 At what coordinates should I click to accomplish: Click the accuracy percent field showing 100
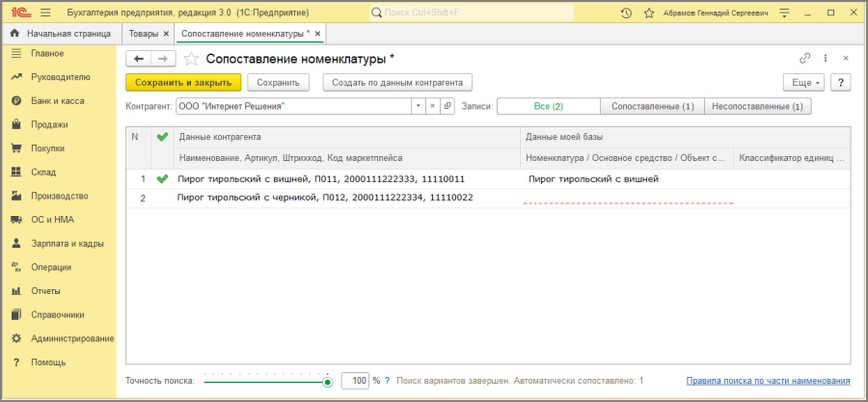coord(355,381)
